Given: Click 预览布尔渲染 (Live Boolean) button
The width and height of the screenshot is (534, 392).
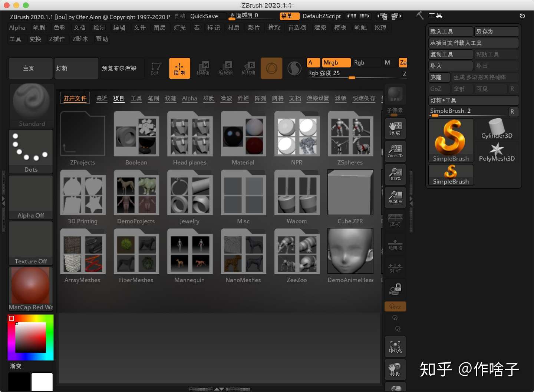Looking at the screenshot, I should pyautogui.click(x=122, y=68).
